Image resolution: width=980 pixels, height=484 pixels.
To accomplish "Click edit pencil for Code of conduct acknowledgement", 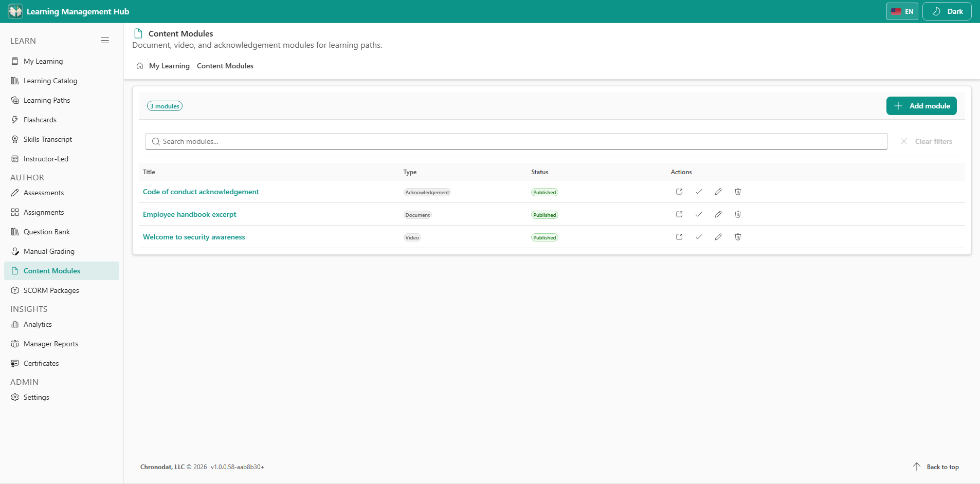I will click(x=718, y=192).
